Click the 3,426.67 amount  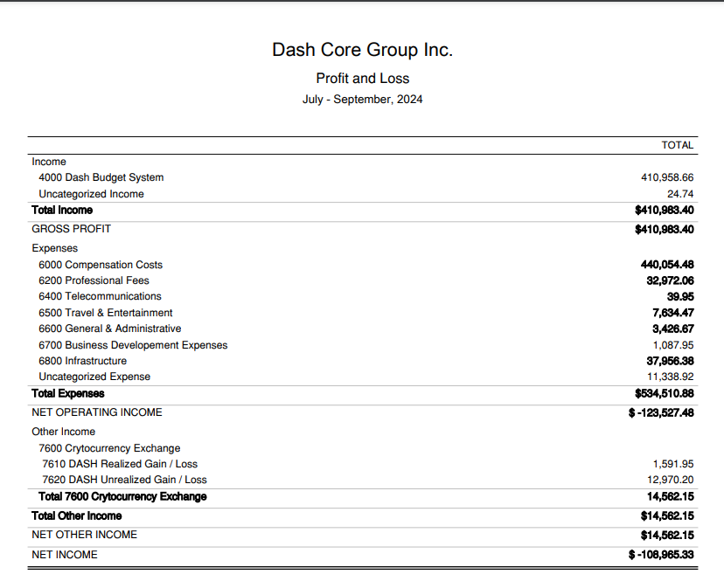tap(672, 329)
